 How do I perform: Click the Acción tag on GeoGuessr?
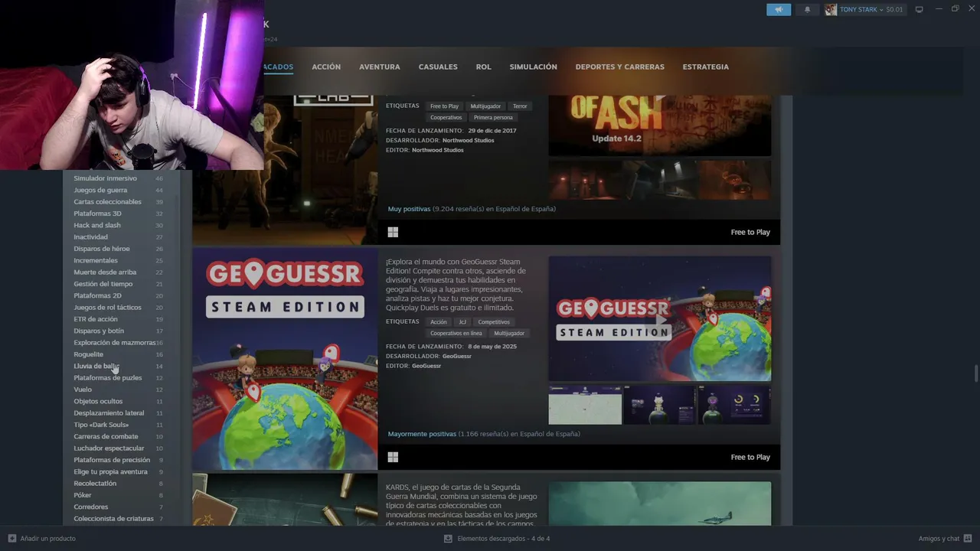439,322
